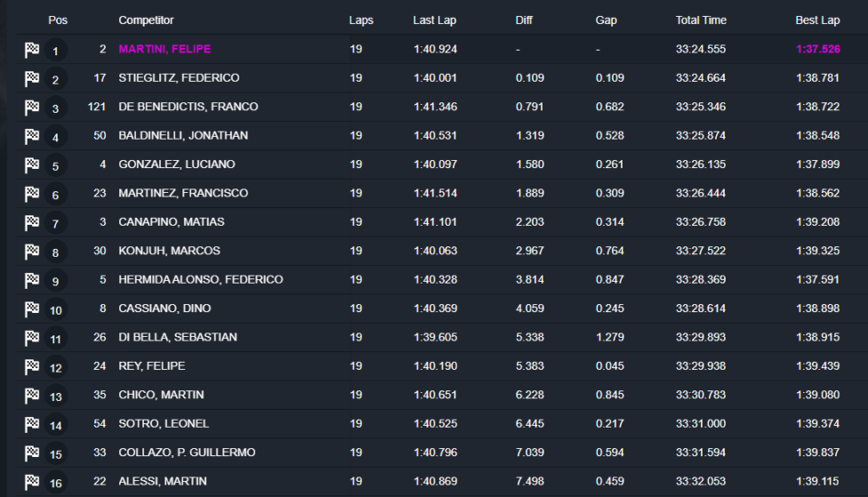Viewport: 868px width, 497px height.
Task: Select competitor BALDINELLI, JONATHAN
Action: 183,136
